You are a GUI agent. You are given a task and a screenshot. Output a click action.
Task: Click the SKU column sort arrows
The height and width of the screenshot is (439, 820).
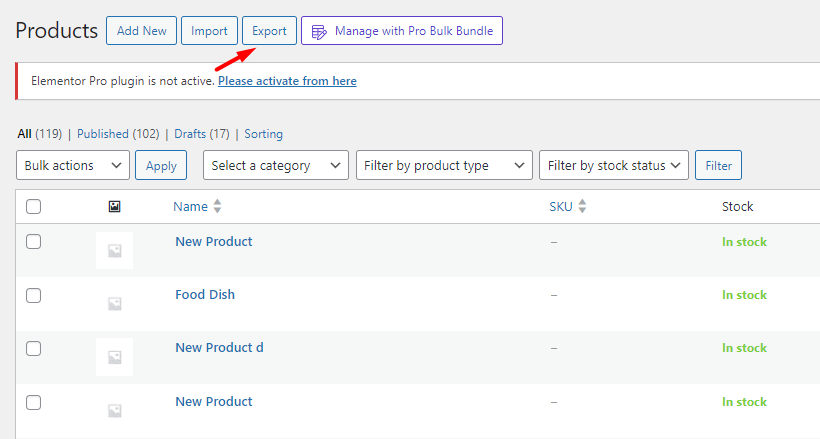582,206
